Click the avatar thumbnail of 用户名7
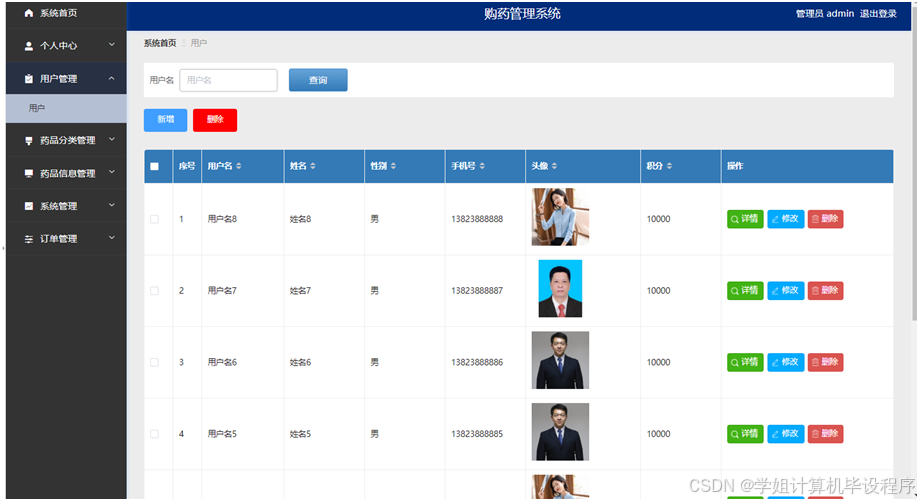This screenshot has height=501, width=919. [560, 289]
